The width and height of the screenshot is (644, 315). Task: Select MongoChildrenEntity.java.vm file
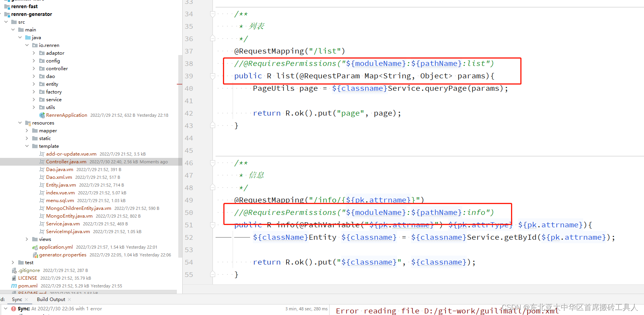[x=79, y=208]
